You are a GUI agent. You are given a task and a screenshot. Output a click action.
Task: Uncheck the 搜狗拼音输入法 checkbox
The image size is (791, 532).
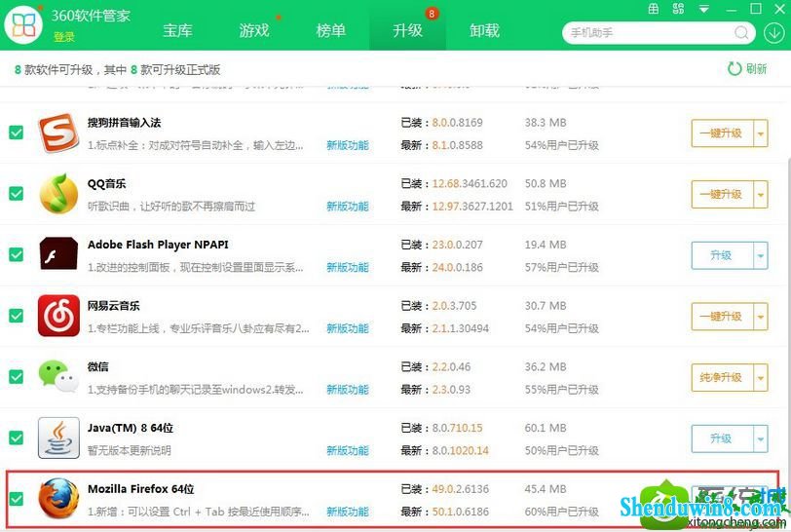tap(17, 133)
